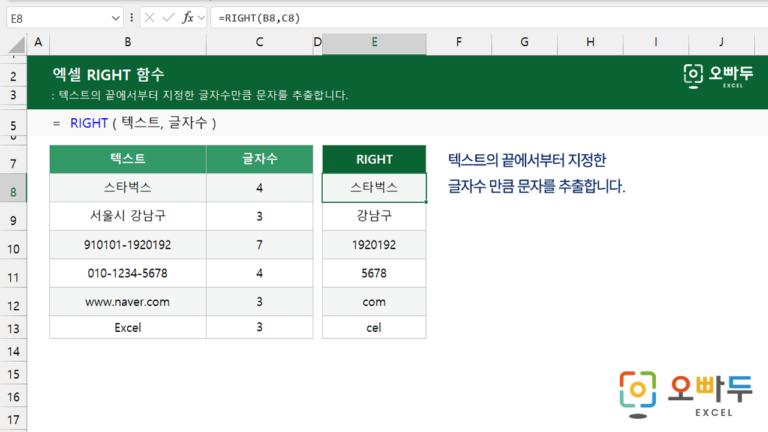This screenshot has height=432, width=768.
Task: Select row 14 header
Action: point(13,351)
